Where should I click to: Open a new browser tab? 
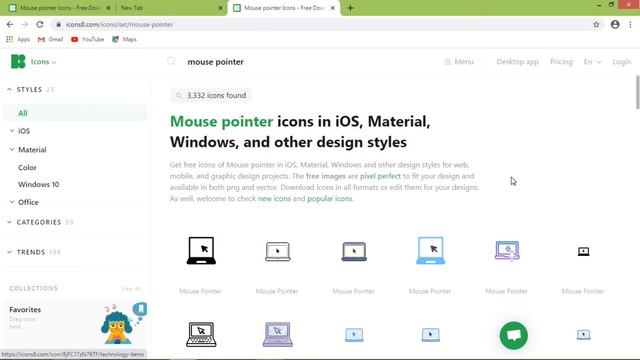point(350,8)
